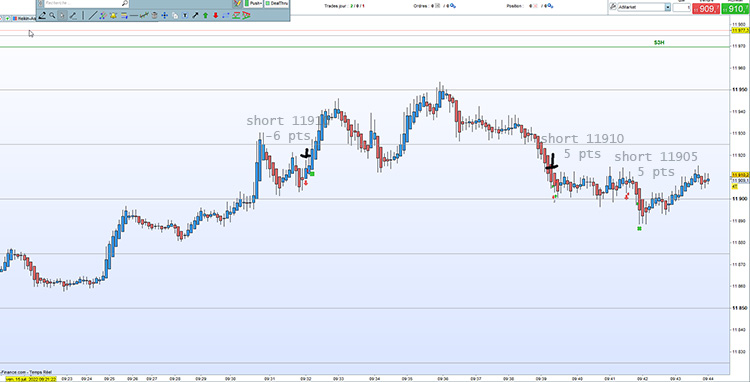This screenshot has width=750, height=382.
Task: Click the copy pages icon
Action: tap(175, 16)
